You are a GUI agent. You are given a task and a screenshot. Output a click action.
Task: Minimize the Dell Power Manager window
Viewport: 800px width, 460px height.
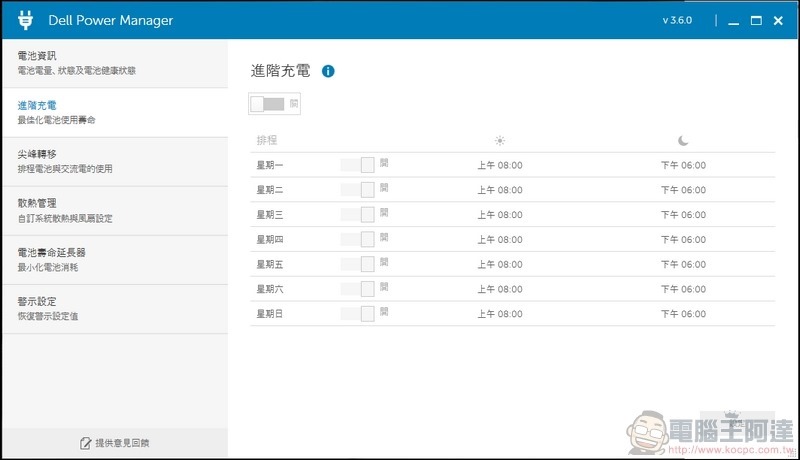(734, 21)
